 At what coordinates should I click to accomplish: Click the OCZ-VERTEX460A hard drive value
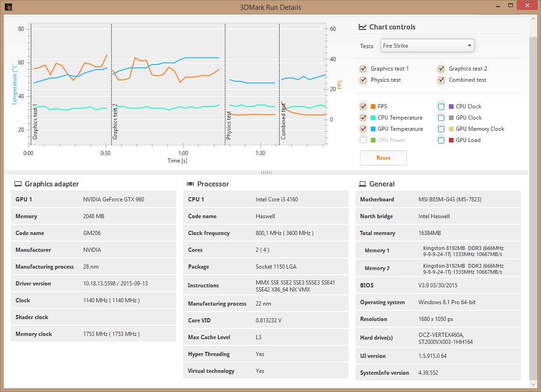(x=441, y=335)
